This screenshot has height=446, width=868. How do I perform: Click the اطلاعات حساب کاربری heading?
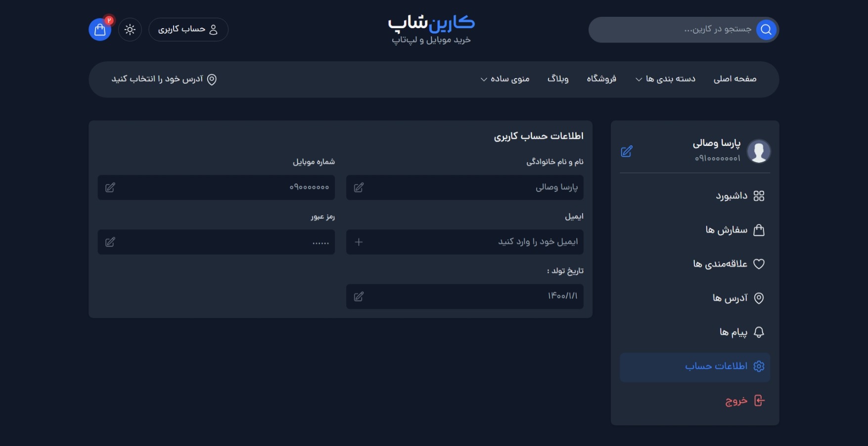pyautogui.click(x=539, y=136)
